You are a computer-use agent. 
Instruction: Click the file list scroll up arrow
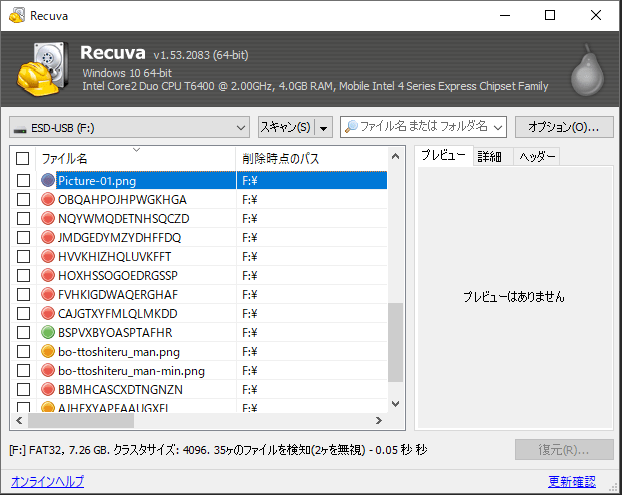click(395, 157)
